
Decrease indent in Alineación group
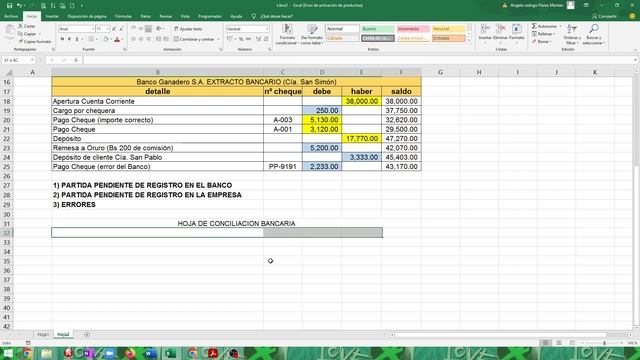(158, 39)
